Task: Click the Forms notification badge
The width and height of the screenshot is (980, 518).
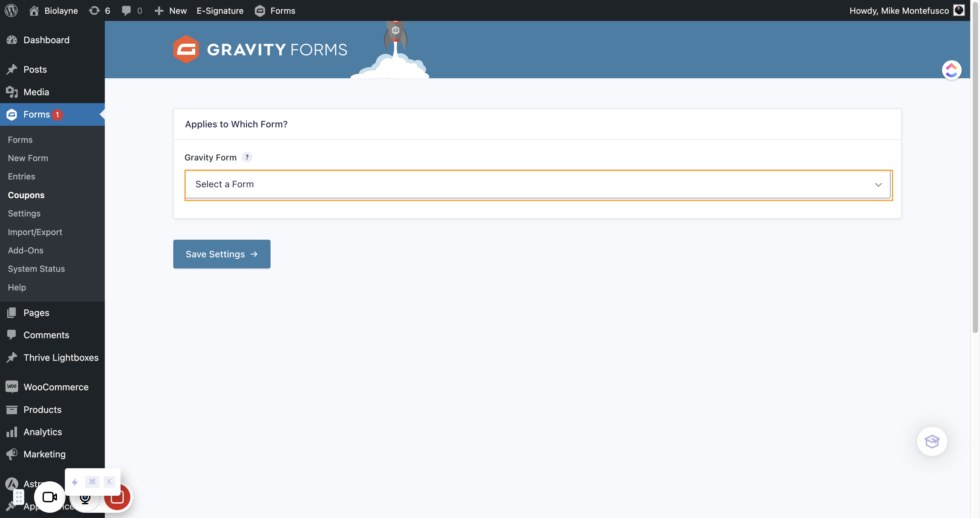Action: [x=57, y=115]
